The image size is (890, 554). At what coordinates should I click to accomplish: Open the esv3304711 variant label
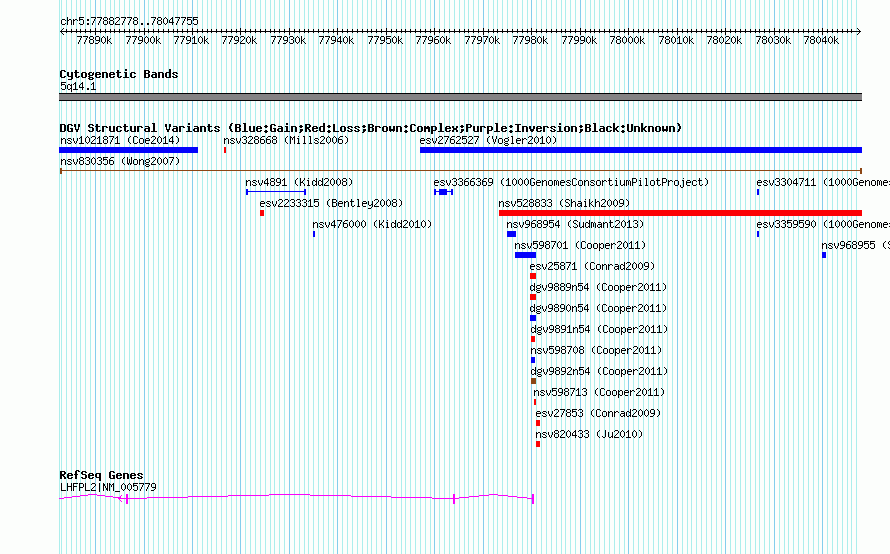[x=823, y=182]
